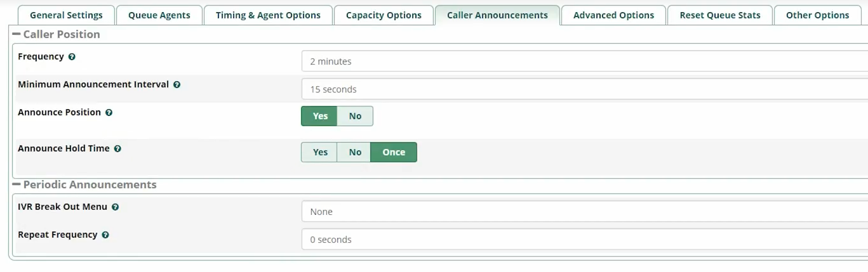
Task: Open the Advanced Options tab
Action: click(x=613, y=15)
